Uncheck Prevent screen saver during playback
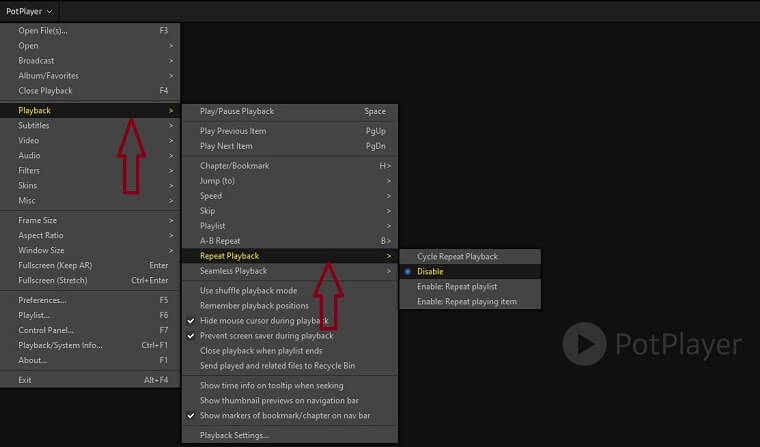The image size is (760, 447). click(x=290, y=335)
